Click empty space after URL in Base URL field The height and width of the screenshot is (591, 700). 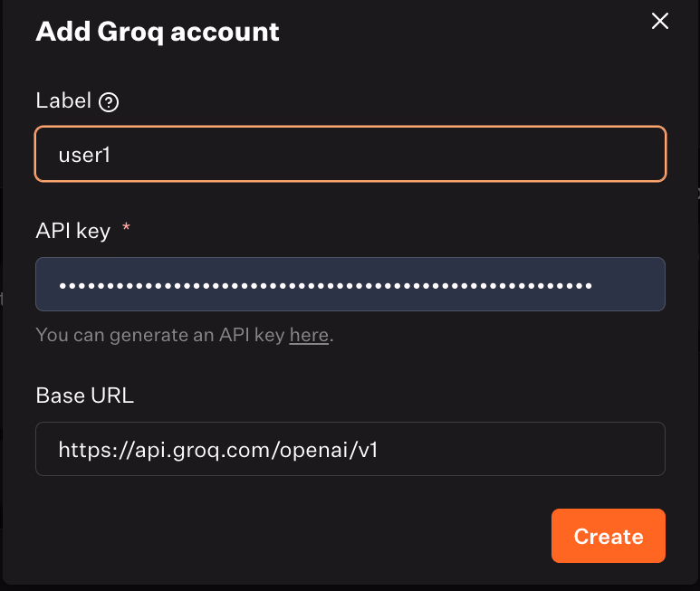525,449
